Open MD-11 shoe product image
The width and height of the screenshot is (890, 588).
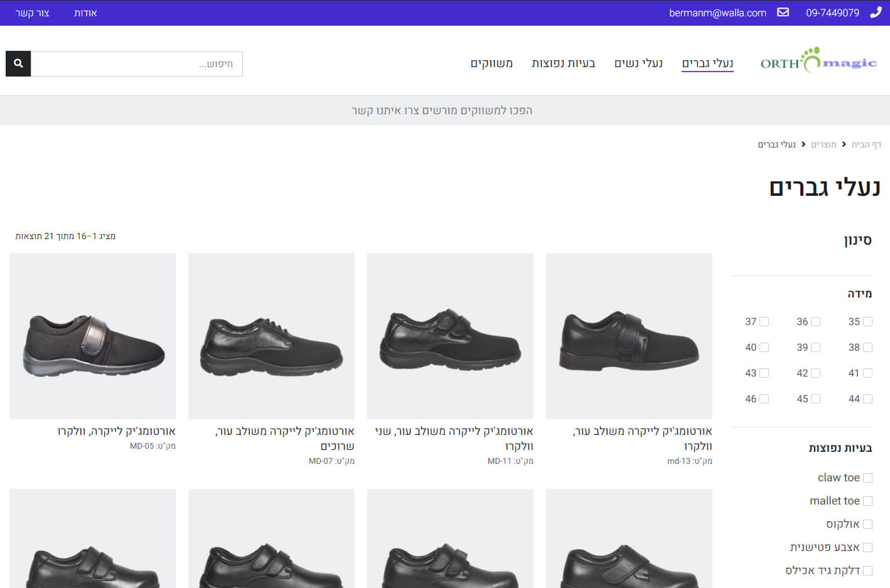pyautogui.click(x=450, y=336)
